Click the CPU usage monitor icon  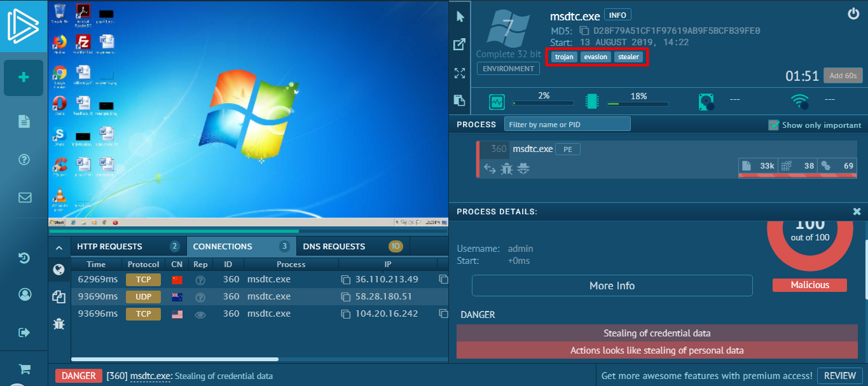(x=496, y=101)
